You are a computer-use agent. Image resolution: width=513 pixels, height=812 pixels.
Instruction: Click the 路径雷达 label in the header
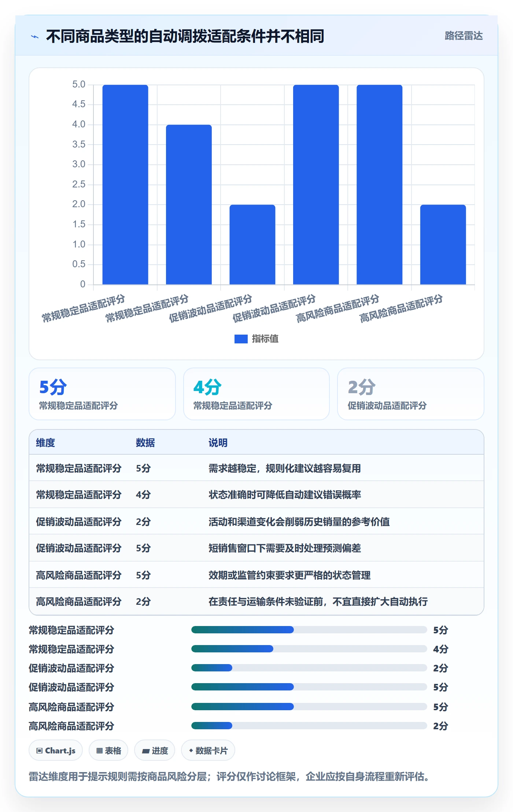coord(464,36)
